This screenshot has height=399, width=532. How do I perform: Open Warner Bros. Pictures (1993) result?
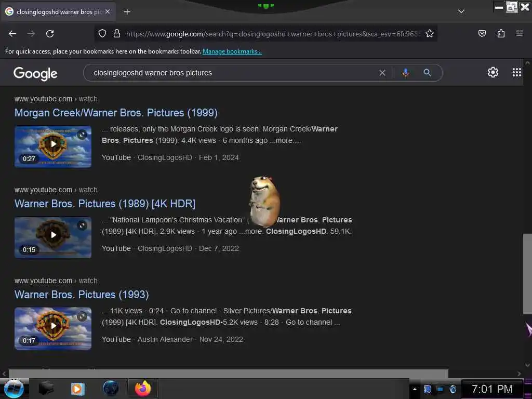click(x=82, y=295)
